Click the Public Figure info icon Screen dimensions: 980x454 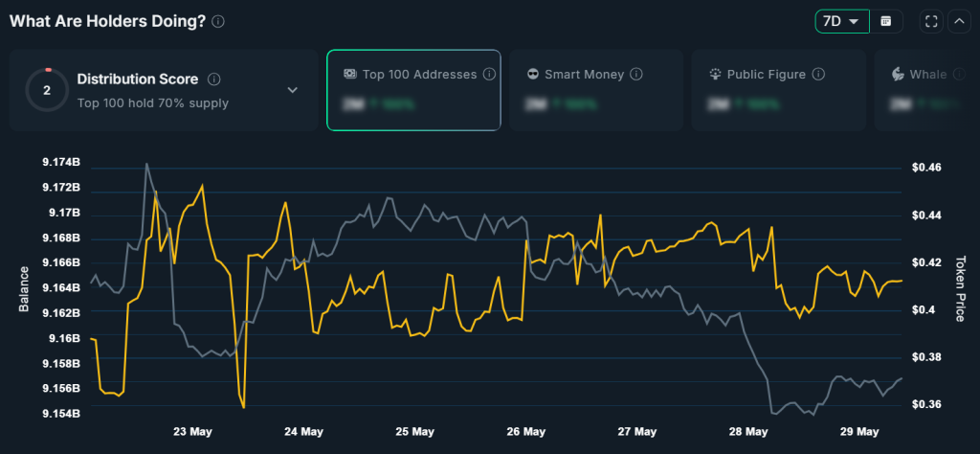(x=819, y=75)
